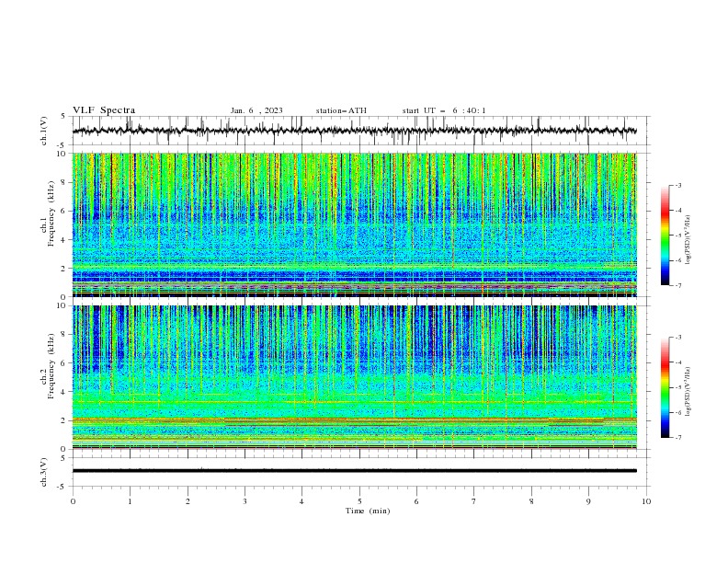The image size is (728, 563).
Task: Click the time axis tick label "5"
Action: pos(359,501)
